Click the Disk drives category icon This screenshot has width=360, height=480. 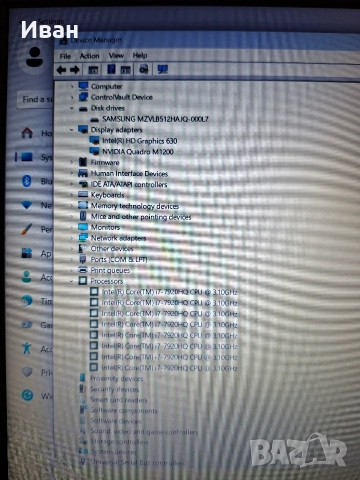[x=83, y=108]
